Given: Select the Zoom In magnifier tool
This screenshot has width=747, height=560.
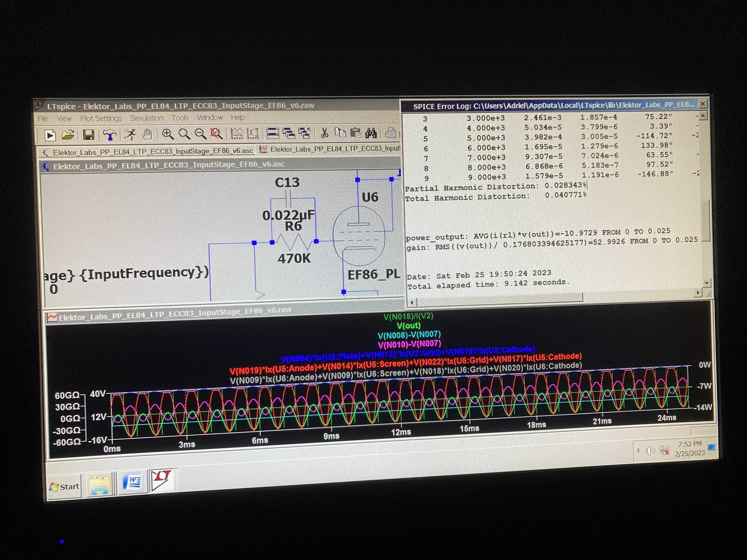Looking at the screenshot, I should 168,134.
